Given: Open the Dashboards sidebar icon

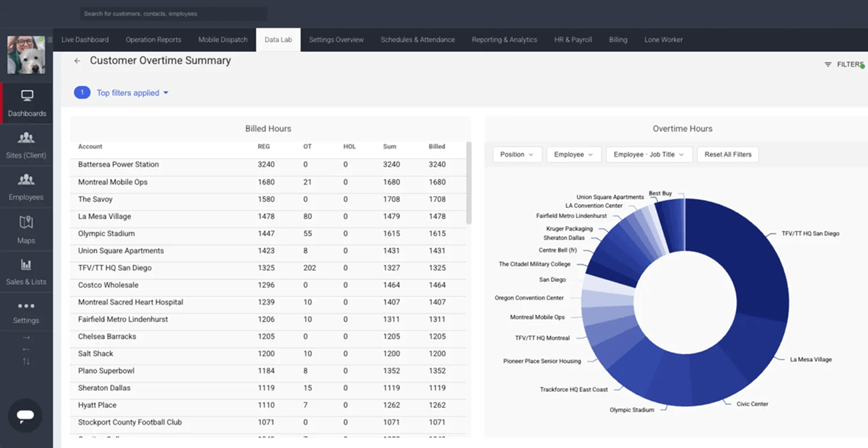Looking at the screenshot, I should tap(27, 96).
